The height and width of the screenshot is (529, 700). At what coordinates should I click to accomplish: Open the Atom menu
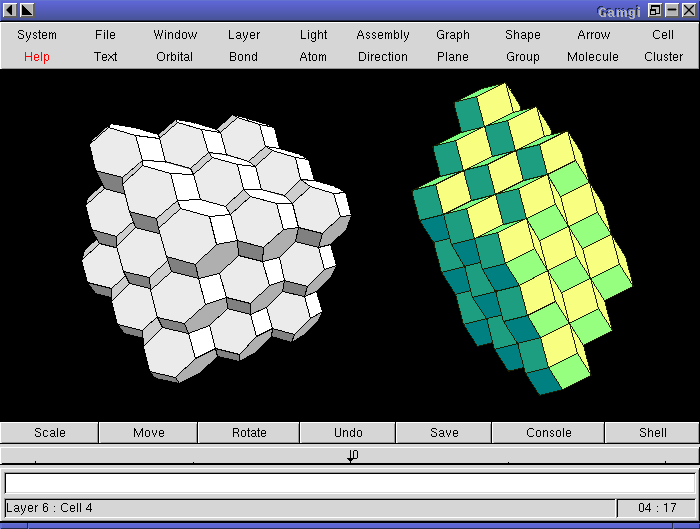313,57
